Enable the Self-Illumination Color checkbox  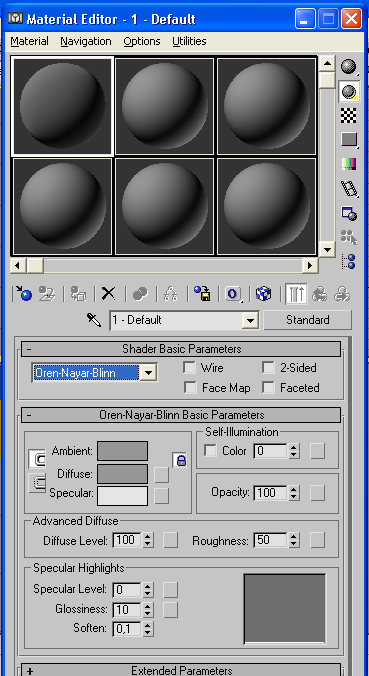(210, 451)
